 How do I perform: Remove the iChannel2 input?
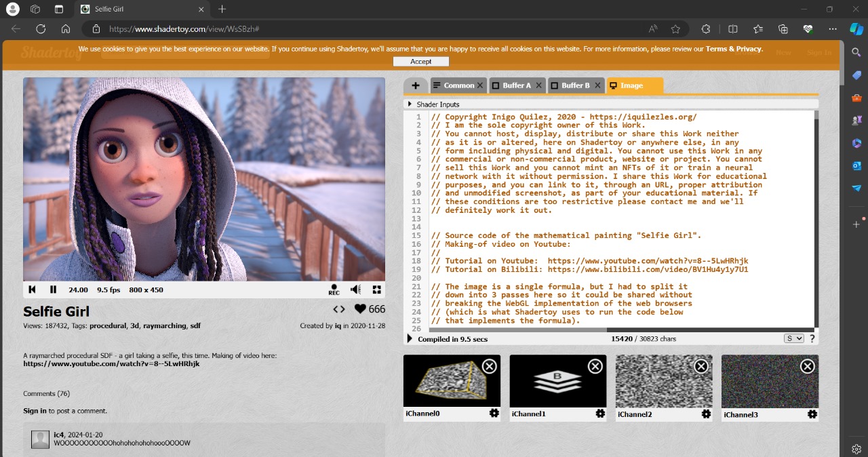701,366
